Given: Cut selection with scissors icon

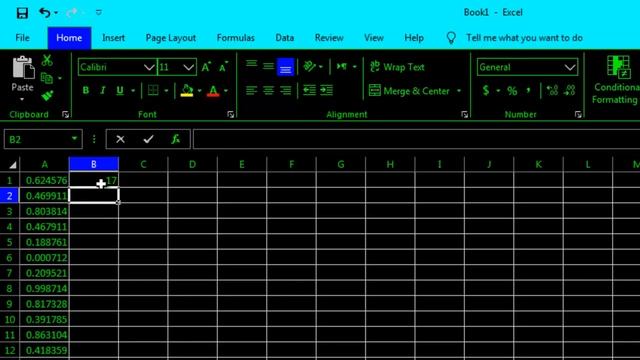Looking at the screenshot, I should pyautogui.click(x=47, y=60).
